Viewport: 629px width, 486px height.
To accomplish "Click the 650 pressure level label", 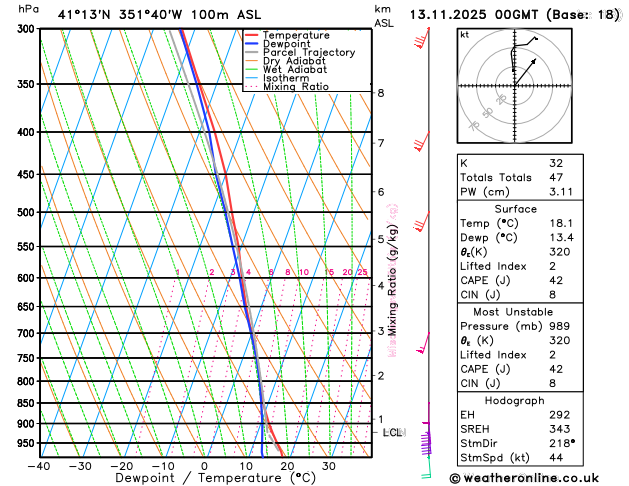I will (28, 307).
